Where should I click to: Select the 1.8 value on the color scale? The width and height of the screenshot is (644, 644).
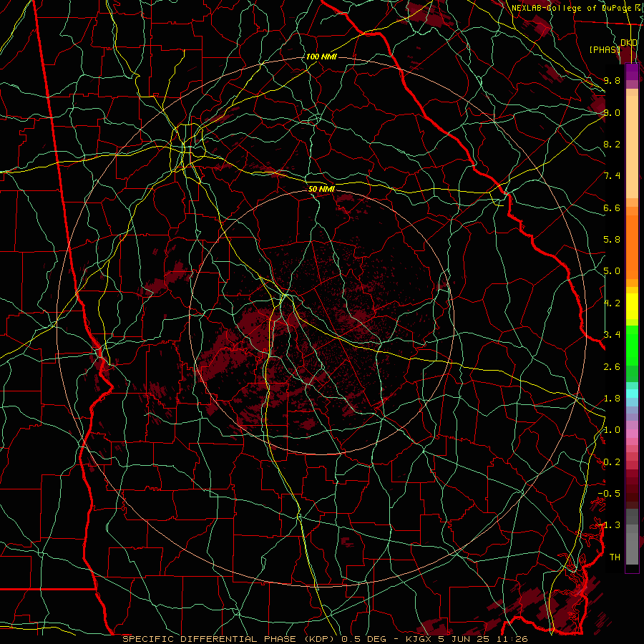[x=612, y=399]
